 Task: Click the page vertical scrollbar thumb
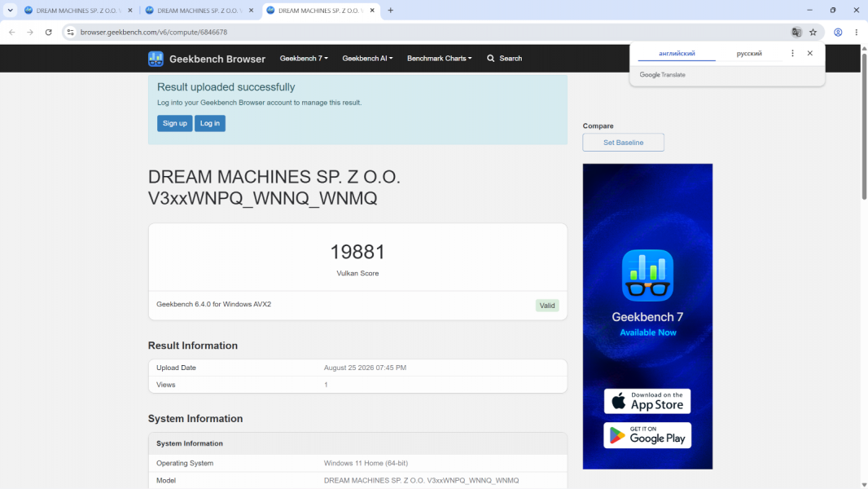864,126
